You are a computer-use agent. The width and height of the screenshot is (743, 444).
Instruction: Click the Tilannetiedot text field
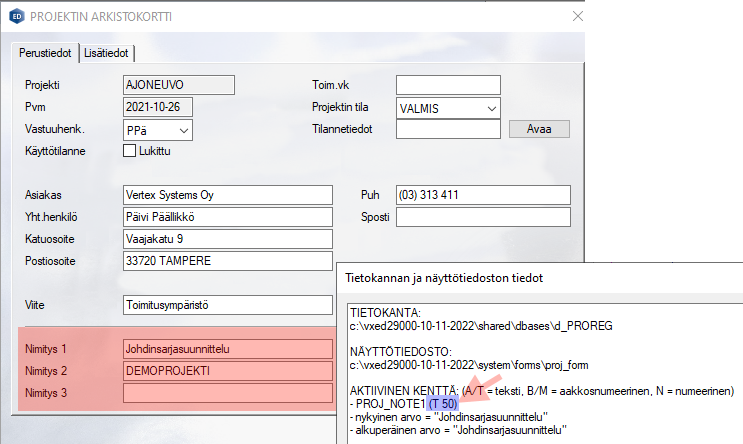coord(447,129)
